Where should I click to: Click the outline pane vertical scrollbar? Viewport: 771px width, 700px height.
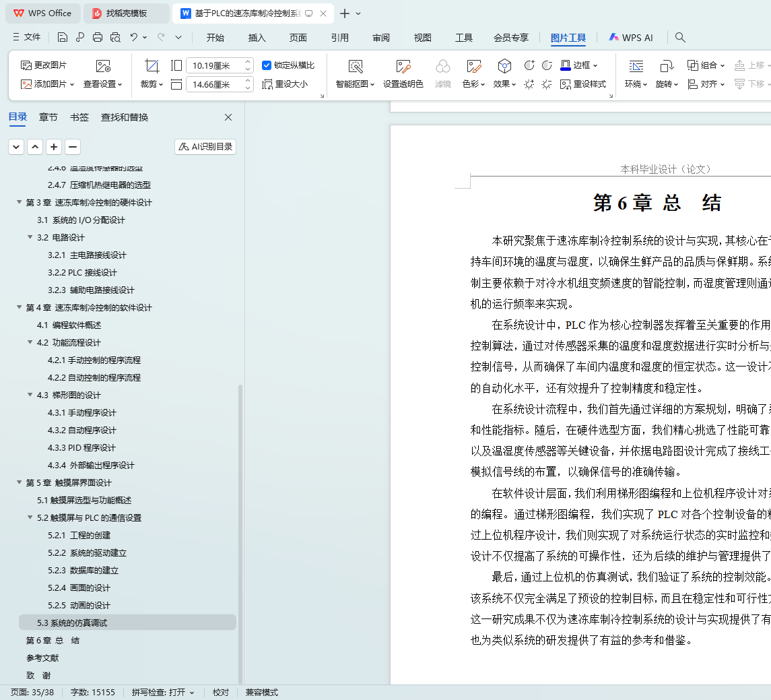tap(240, 534)
